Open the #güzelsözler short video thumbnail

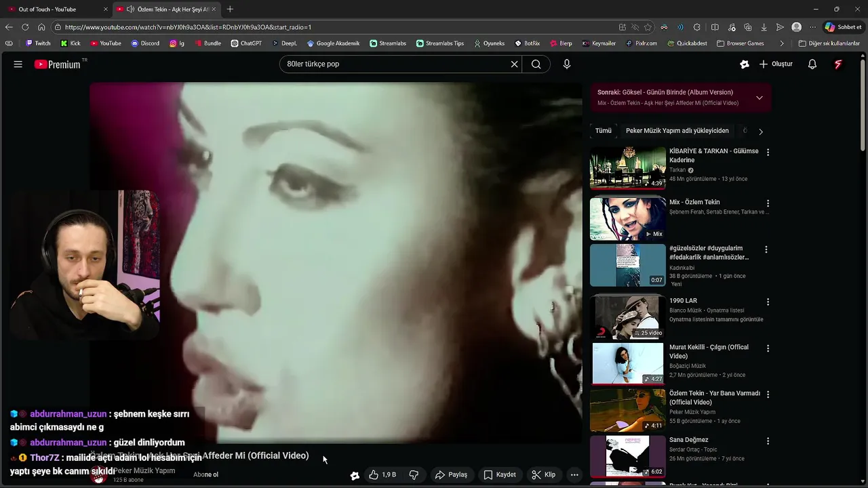(628, 265)
